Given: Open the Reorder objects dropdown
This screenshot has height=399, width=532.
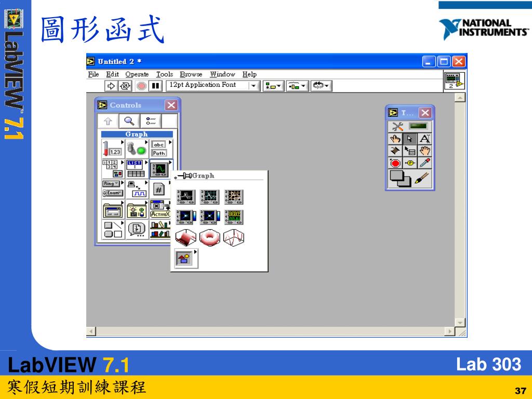Looking at the screenshot, I should tap(321, 86).
